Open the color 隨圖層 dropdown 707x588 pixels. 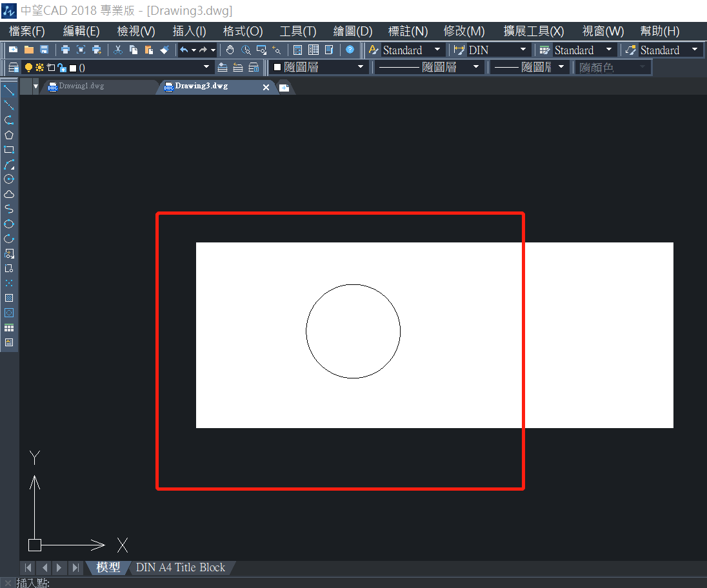pyautogui.click(x=360, y=67)
